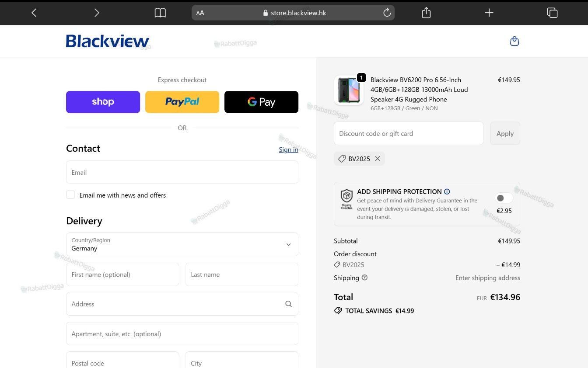Click the Subtotal €149.95 value
This screenshot has width=588, height=368.
[x=509, y=241]
